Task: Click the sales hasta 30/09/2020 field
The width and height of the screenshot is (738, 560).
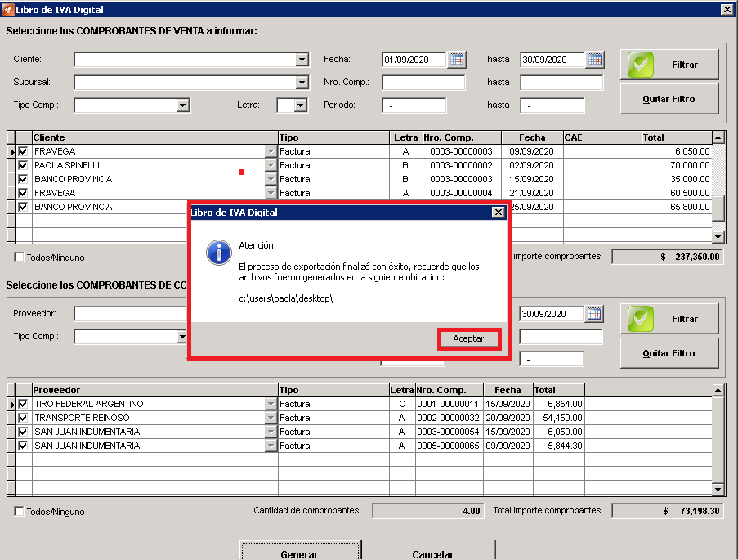Action: coord(552,60)
